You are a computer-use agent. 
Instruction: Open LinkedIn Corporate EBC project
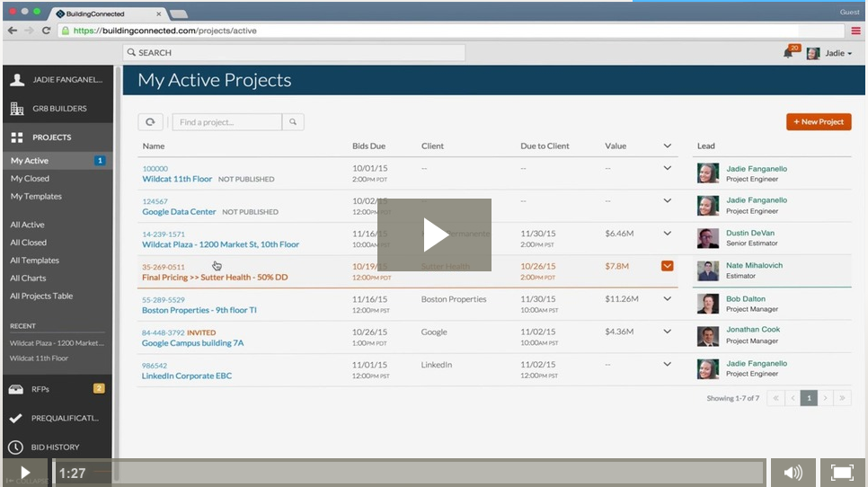(187, 376)
